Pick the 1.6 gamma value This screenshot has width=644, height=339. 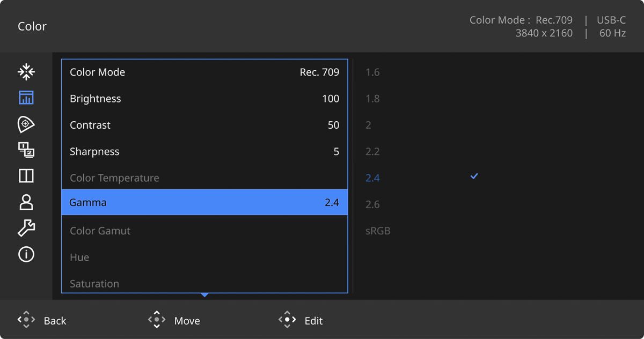372,72
